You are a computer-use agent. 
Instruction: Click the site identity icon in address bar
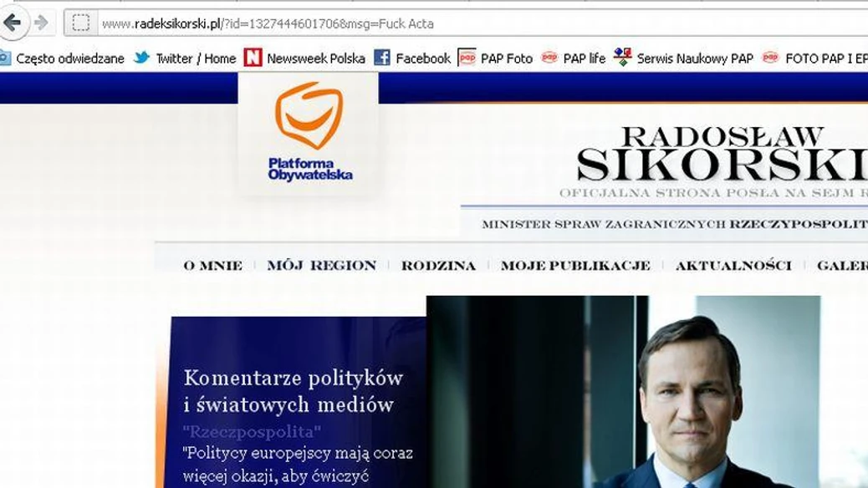(81, 23)
